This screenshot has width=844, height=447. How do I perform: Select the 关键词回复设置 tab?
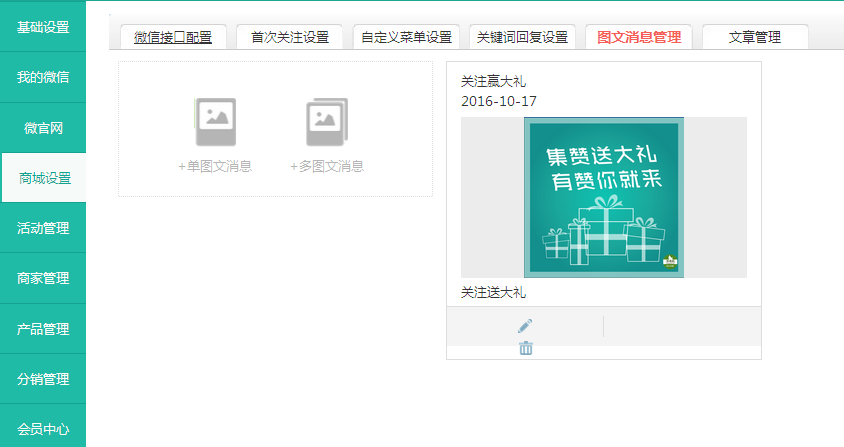point(522,37)
